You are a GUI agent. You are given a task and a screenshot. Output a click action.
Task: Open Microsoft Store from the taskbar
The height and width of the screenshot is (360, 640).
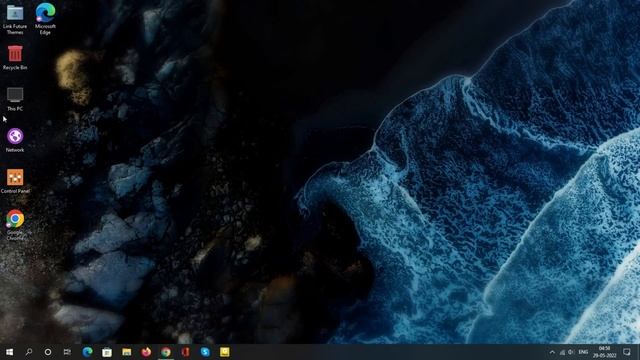click(107, 352)
